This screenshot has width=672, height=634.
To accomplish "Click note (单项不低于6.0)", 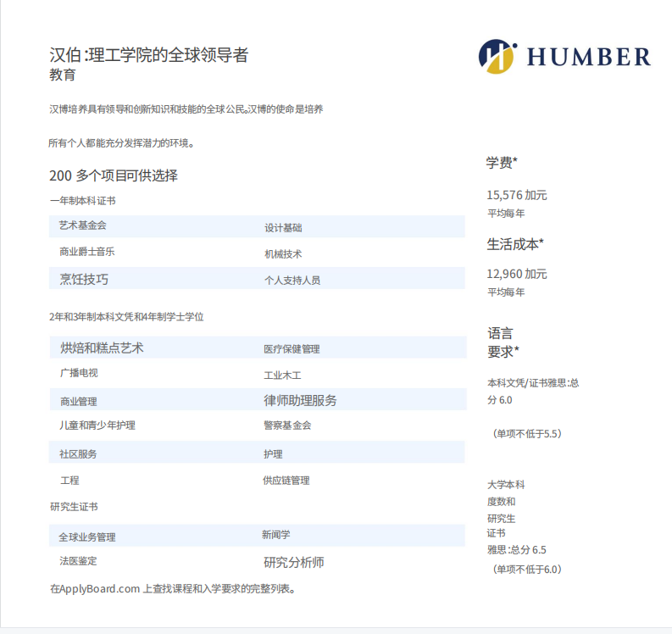I will tap(527, 570).
